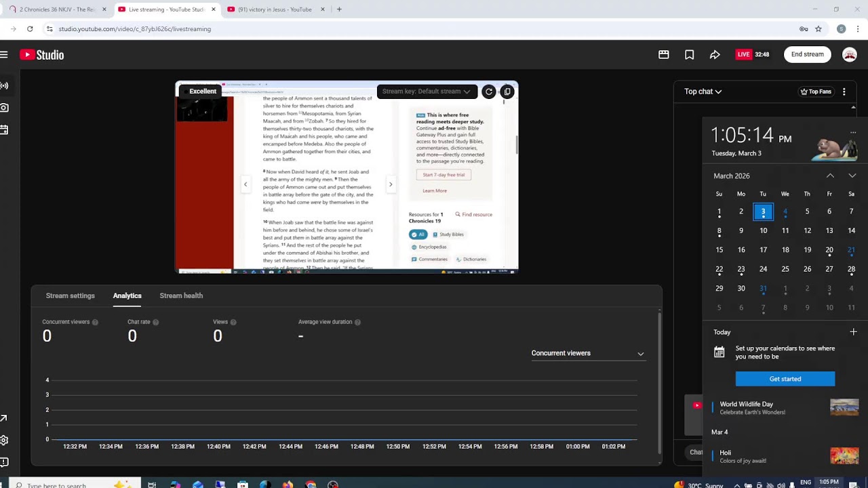This screenshot has height=488, width=868.
Task: Close the 2 Chronicles 36 browser tab
Action: pyautogui.click(x=104, y=9)
